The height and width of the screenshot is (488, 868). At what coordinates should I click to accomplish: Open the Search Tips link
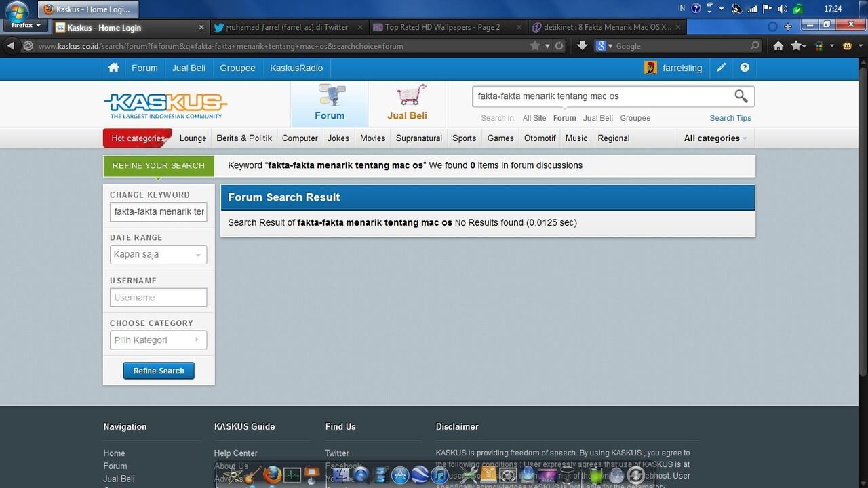click(730, 118)
